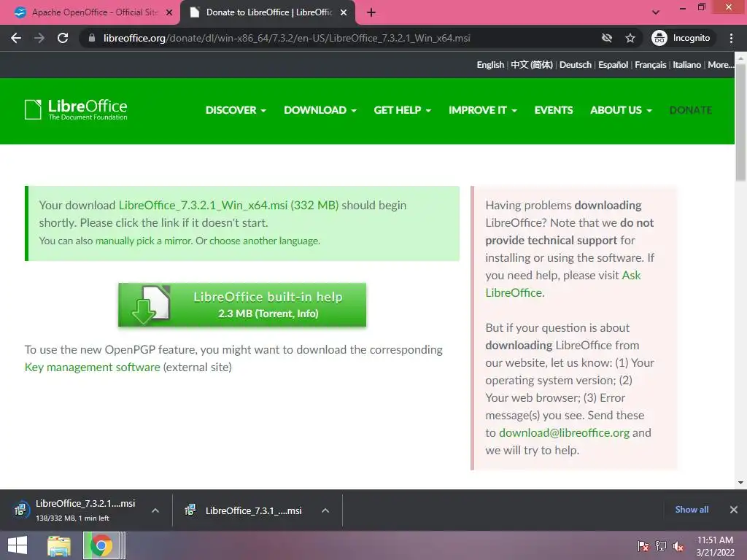Switch language to Italiano
The height and width of the screenshot is (560, 747).
[687, 65]
